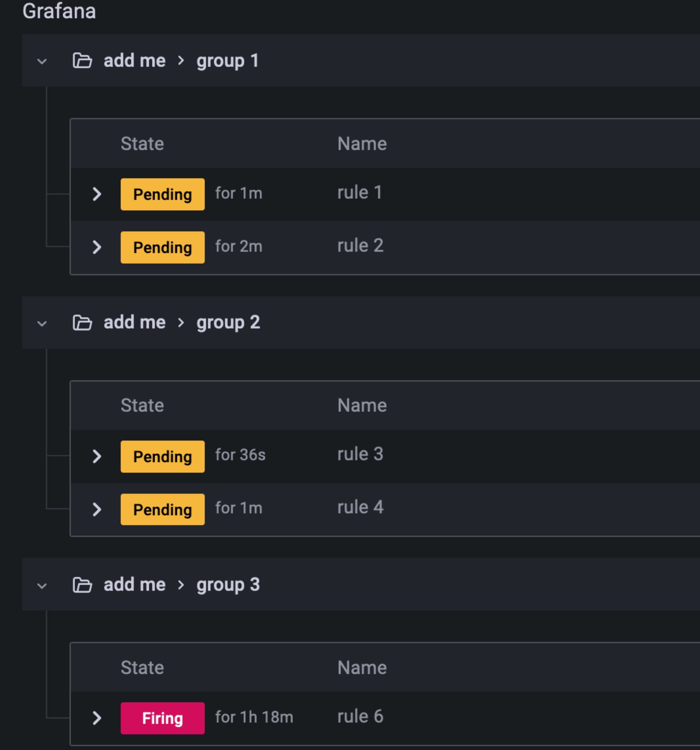Screen dimensions: 700x750
Task: Expand rule 6 details
Action: 97,718
